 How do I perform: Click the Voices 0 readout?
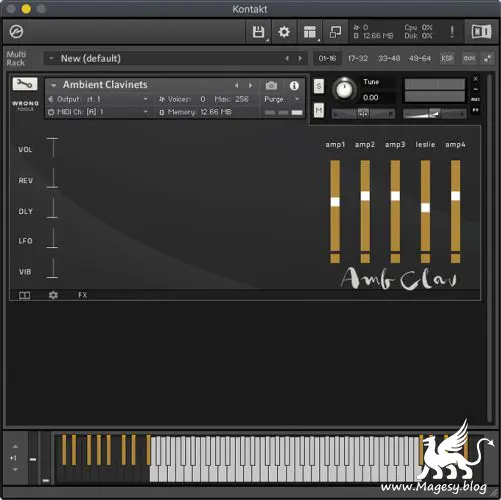point(182,99)
